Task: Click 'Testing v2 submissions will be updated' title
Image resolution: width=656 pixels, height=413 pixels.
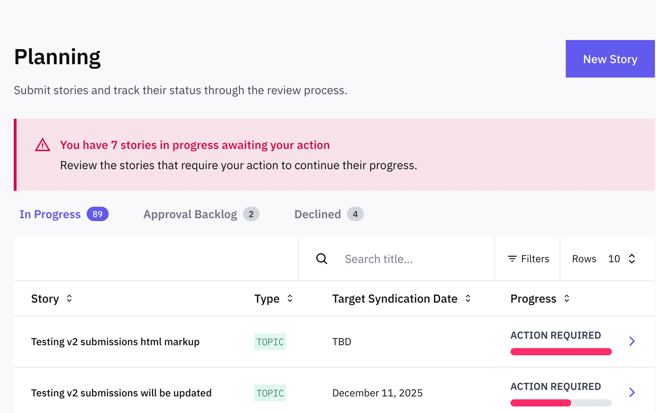Action: click(121, 393)
